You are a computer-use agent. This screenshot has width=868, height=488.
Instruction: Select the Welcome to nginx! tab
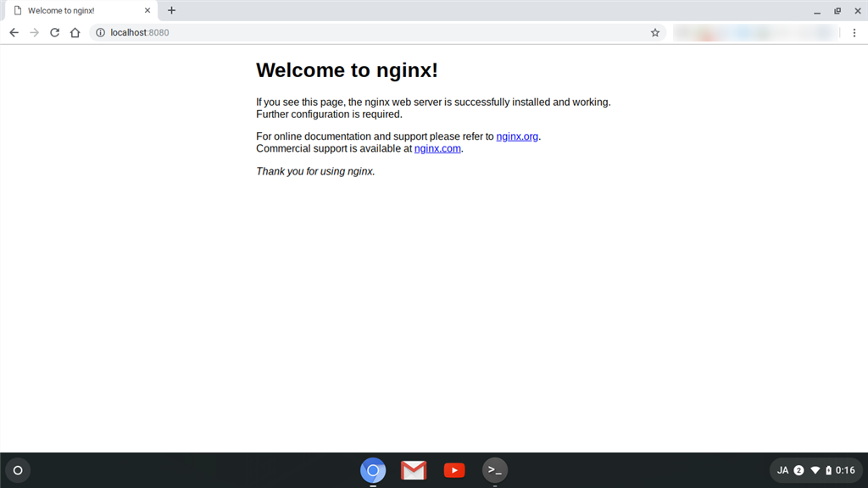tap(81, 10)
